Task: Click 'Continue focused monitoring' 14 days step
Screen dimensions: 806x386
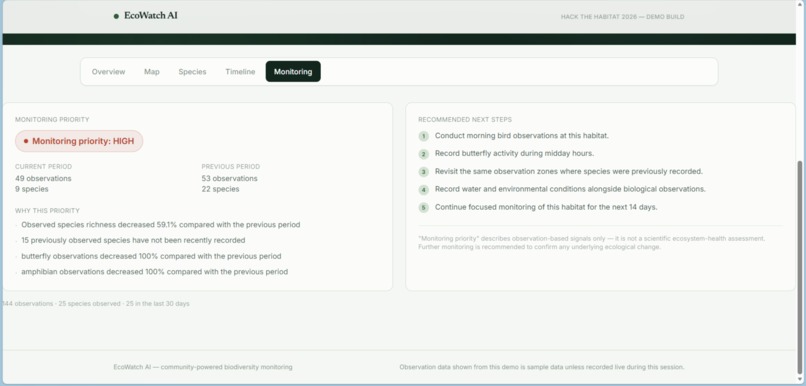Action: click(x=546, y=207)
